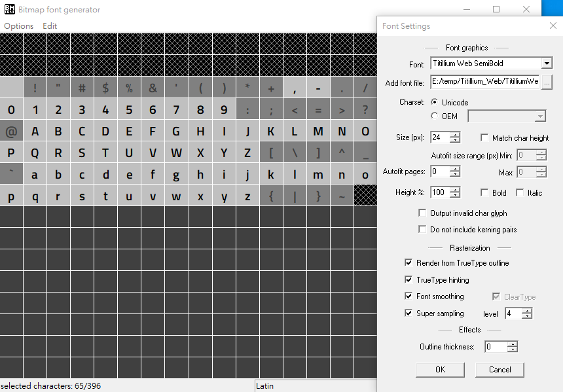Enable Match char height checkbox

tap(484, 137)
